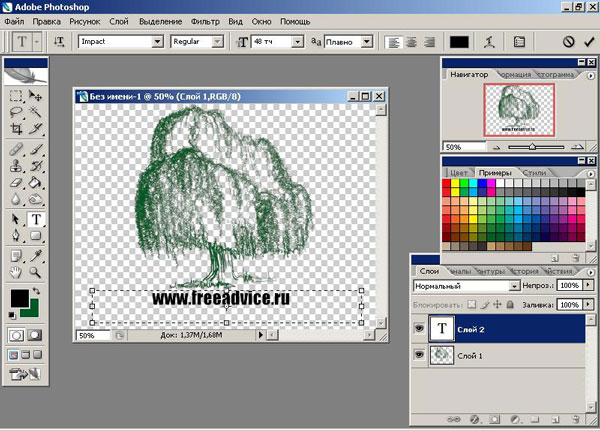Select the Dodge tool
The width and height of the screenshot is (600, 431).
[x=35, y=199]
